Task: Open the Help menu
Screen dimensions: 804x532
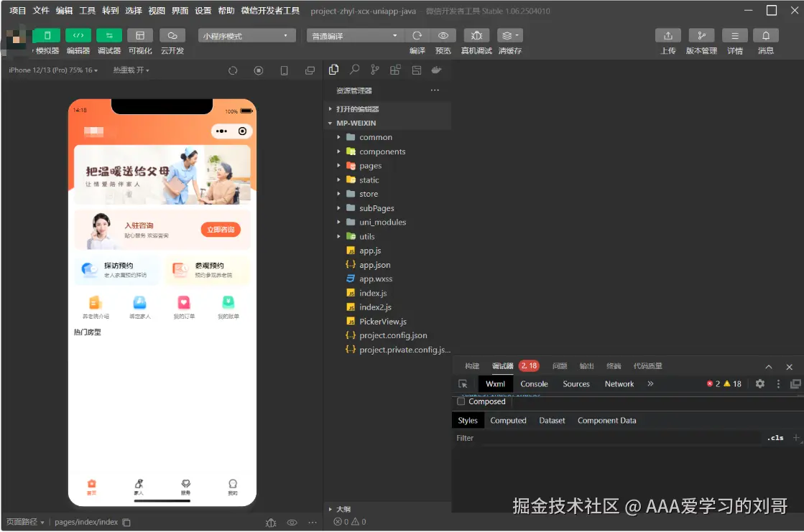Action: tap(226, 10)
